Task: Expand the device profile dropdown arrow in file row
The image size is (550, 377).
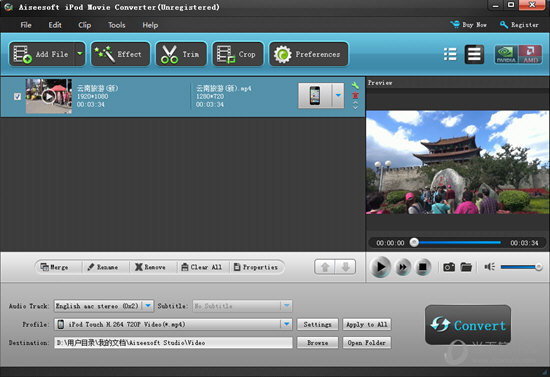Action: tap(338, 95)
